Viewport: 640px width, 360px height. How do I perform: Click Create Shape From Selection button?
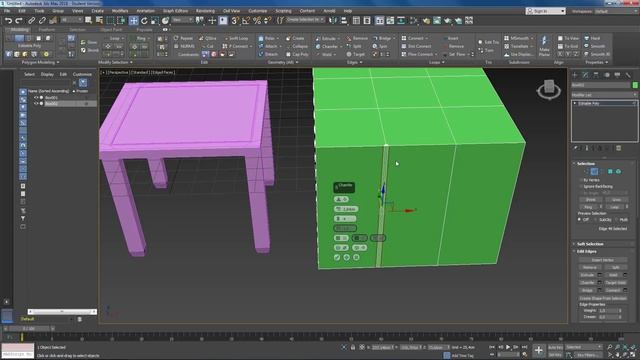[x=603, y=298]
